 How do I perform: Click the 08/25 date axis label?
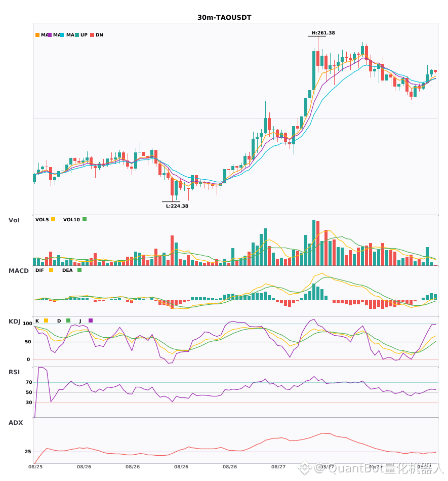pos(35,467)
